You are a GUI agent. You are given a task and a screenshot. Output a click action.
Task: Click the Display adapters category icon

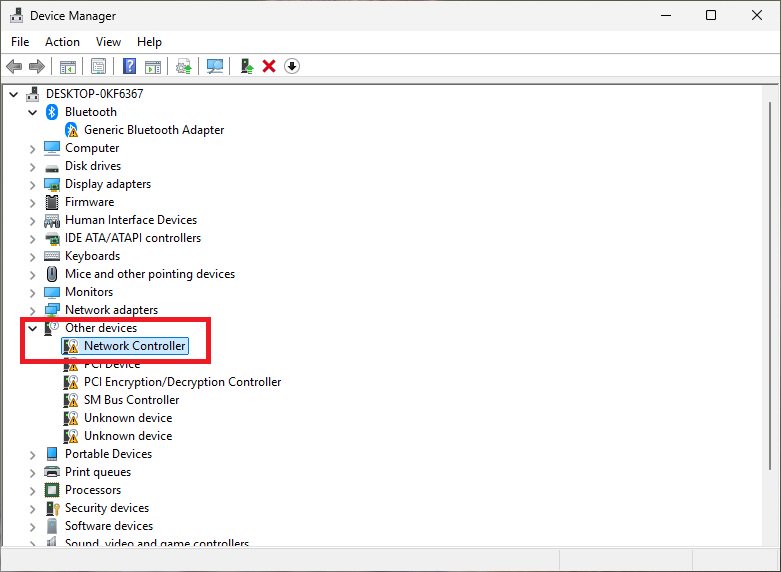[52, 184]
